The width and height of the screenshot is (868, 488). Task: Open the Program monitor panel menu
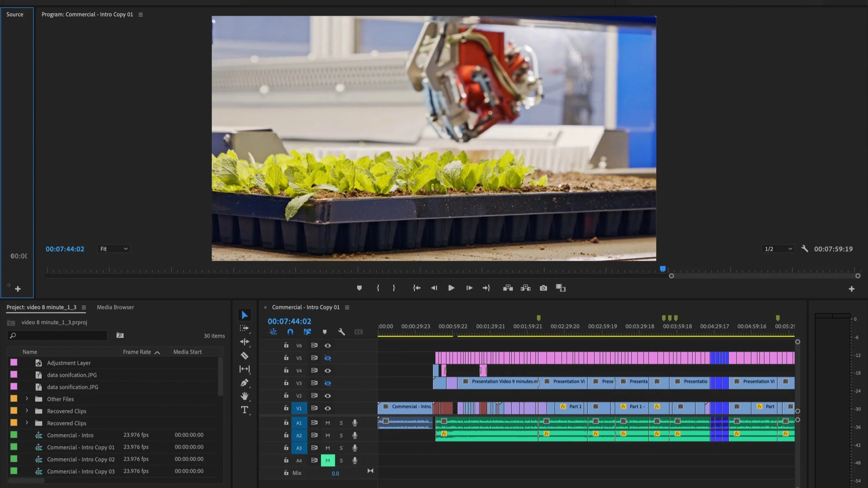(140, 14)
